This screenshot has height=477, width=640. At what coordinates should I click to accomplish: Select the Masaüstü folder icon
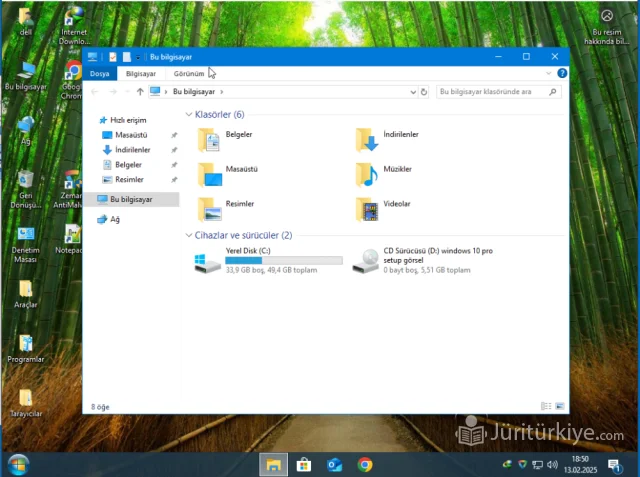(210, 175)
